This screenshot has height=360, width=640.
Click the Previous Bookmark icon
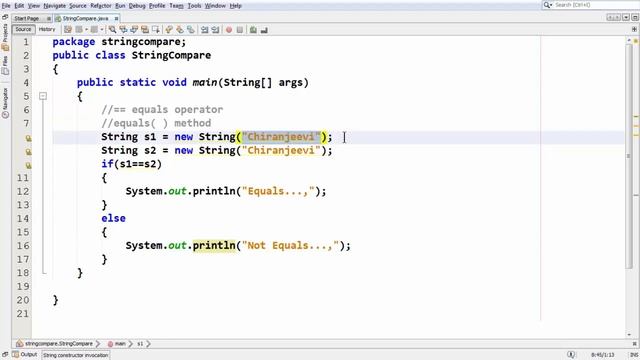(169, 29)
